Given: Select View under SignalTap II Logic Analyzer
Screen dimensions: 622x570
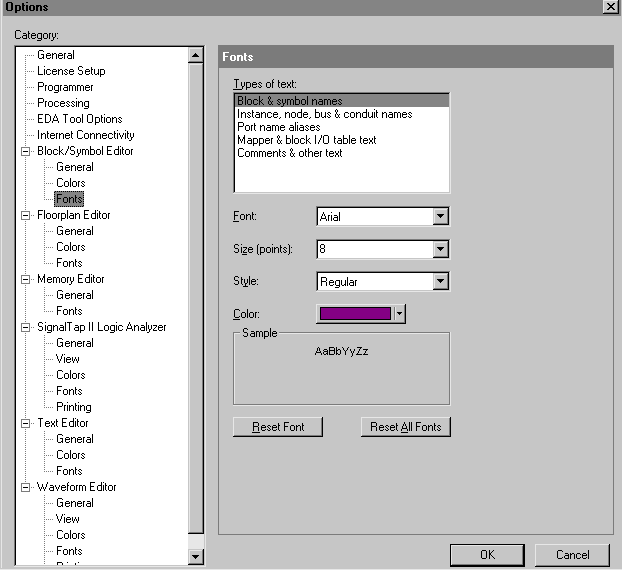Looking at the screenshot, I should point(67,359).
